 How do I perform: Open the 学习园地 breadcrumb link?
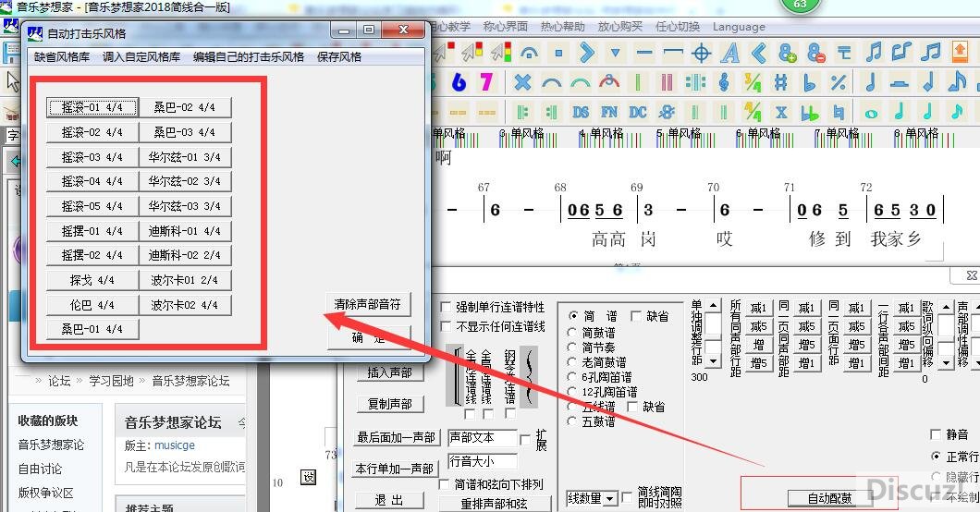point(111,381)
